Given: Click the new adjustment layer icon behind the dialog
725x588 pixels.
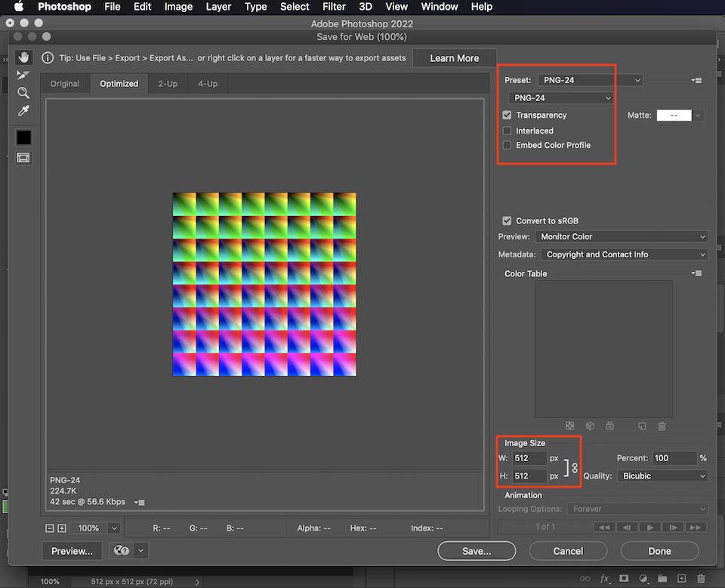Looking at the screenshot, I should (643, 578).
